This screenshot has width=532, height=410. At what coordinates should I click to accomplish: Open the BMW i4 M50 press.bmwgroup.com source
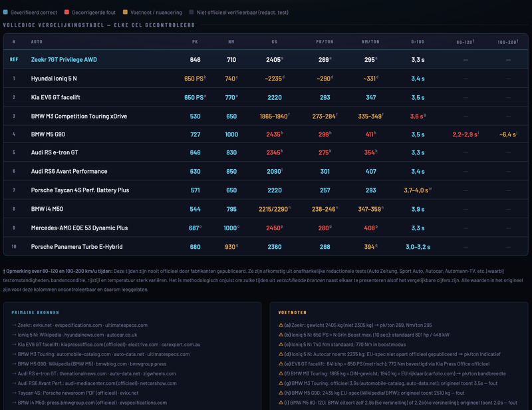[89, 403]
